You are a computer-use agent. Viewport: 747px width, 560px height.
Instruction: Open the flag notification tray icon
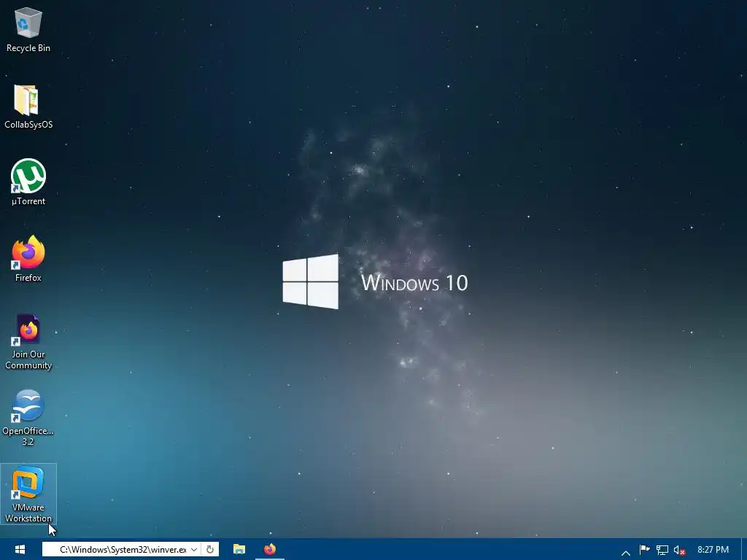(x=645, y=550)
